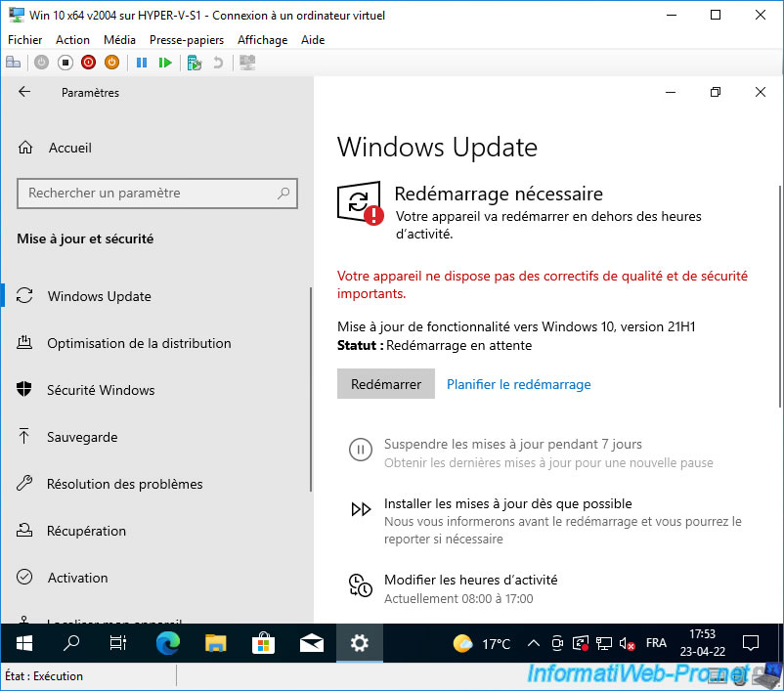Screen dimensions: 784x691
Task: Pause the virtual machine
Action: point(142,63)
